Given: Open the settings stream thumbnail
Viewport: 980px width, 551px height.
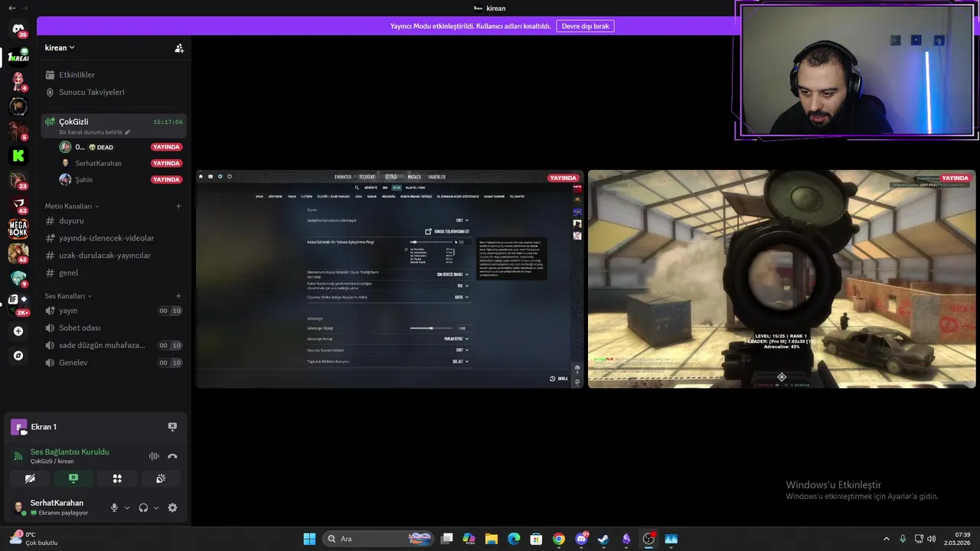Looking at the screenshot, I should 390,279.
